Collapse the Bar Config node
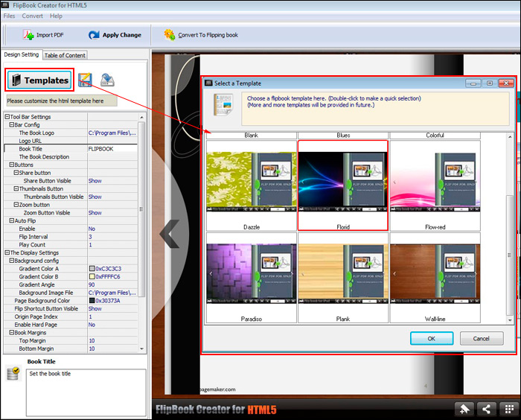 12,124
